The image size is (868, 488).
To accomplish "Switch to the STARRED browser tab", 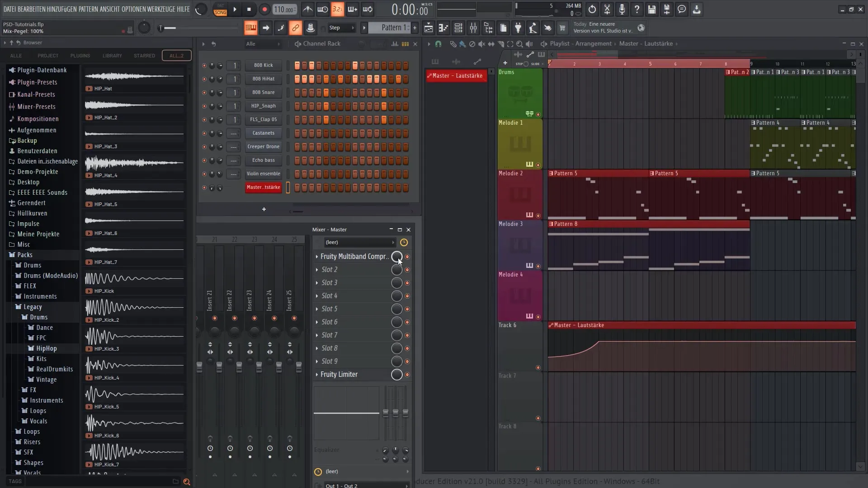I will pos(144,56).
